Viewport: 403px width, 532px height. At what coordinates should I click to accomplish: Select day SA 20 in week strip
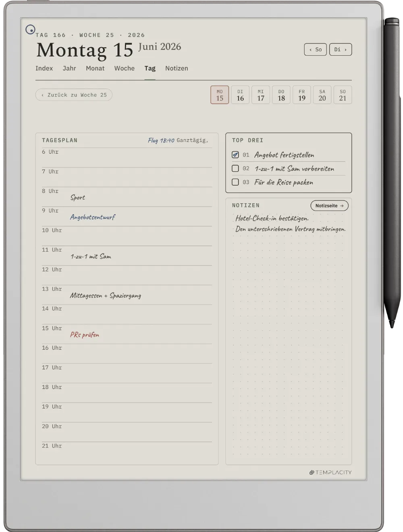(x=322, y=95)
